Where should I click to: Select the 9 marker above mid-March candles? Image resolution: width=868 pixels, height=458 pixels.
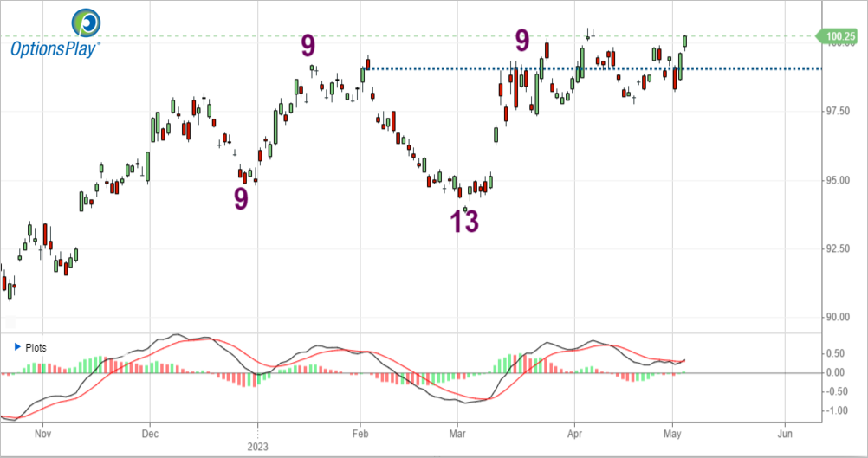tap(522, 41)
